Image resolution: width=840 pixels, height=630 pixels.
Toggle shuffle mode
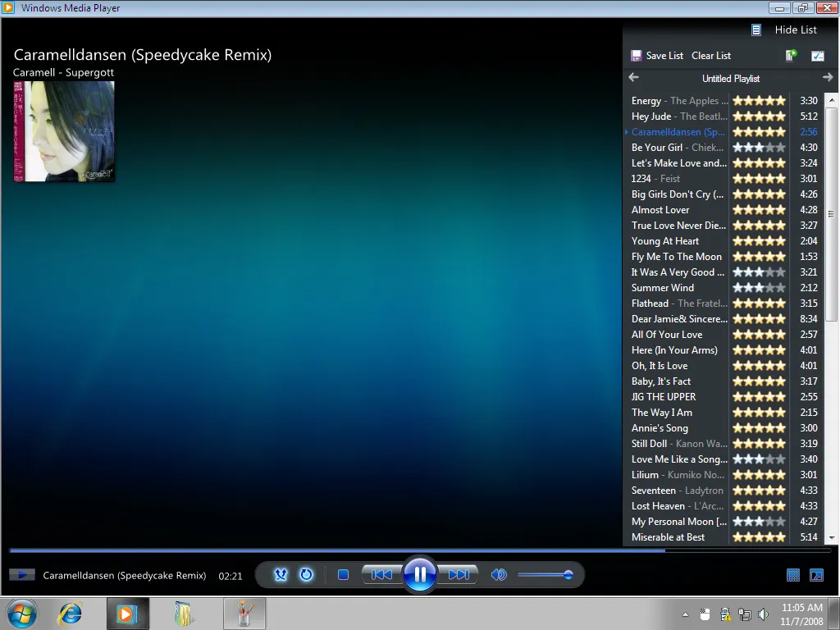pyautogui.click(x=281, y=575)
